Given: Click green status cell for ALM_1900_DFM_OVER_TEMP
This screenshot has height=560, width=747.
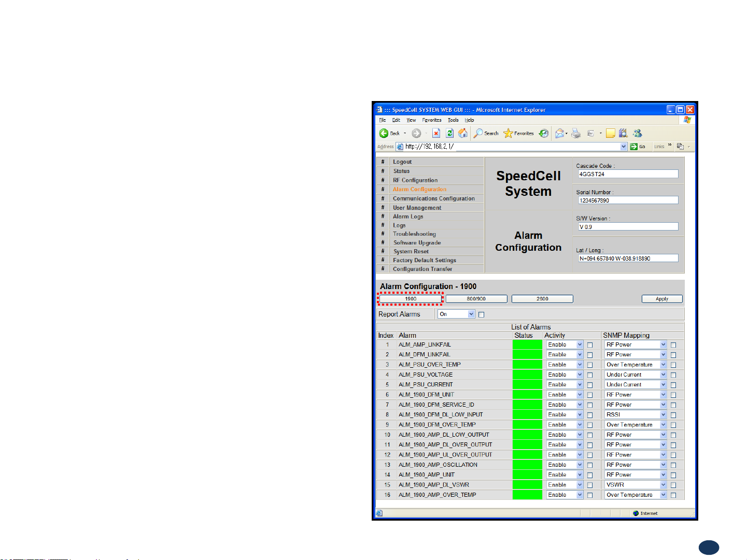Looking at the screenshot, I should click(527, 425).
